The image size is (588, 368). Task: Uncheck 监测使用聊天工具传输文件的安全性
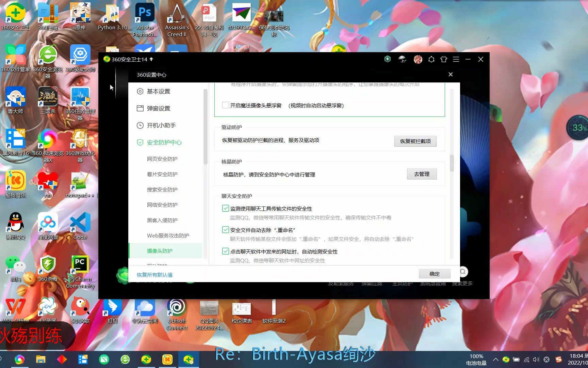point(225,209)
